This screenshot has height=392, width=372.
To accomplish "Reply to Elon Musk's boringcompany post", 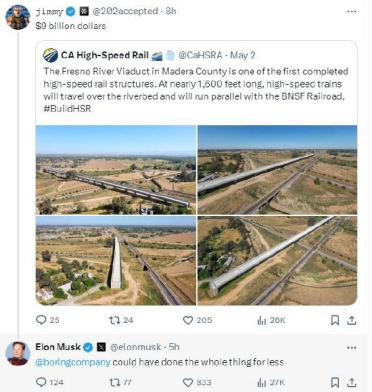I will coord(41,382).
